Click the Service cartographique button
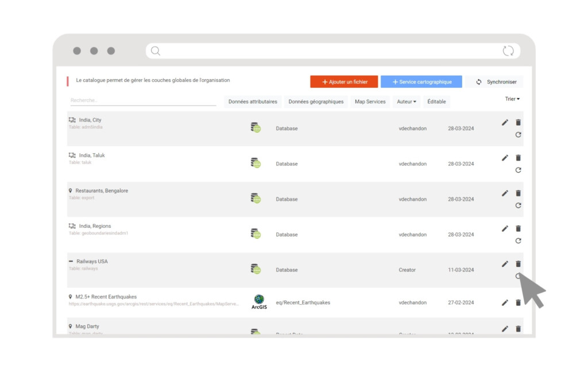This screenshot has width=588, height=392. pos(421,82)
